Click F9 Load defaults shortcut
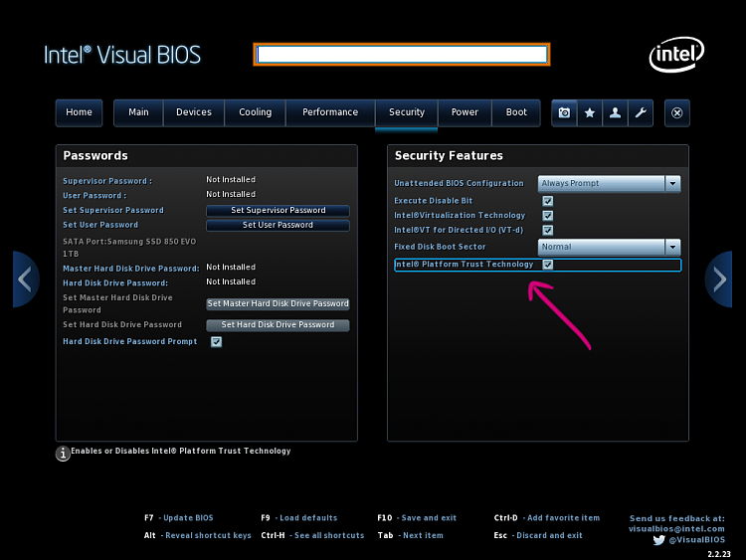 click(x=298, y=518)
